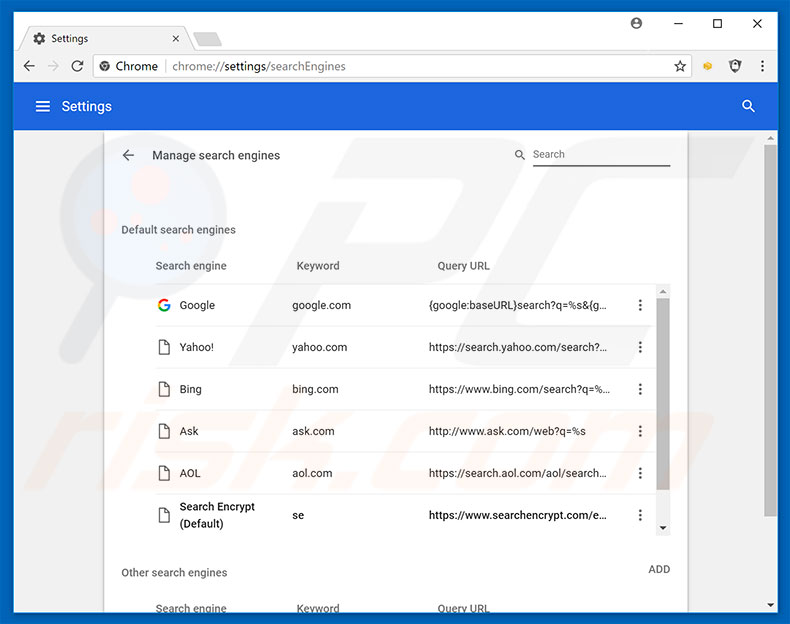Click the page scrollbar down arrow
790x624 pixels.
point(770,605)
